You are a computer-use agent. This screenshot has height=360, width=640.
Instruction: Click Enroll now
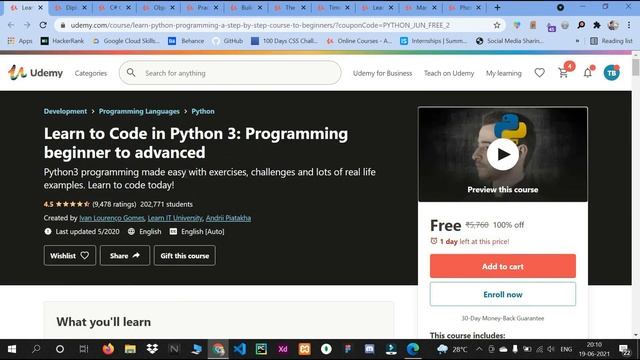(x=503, y=294)
